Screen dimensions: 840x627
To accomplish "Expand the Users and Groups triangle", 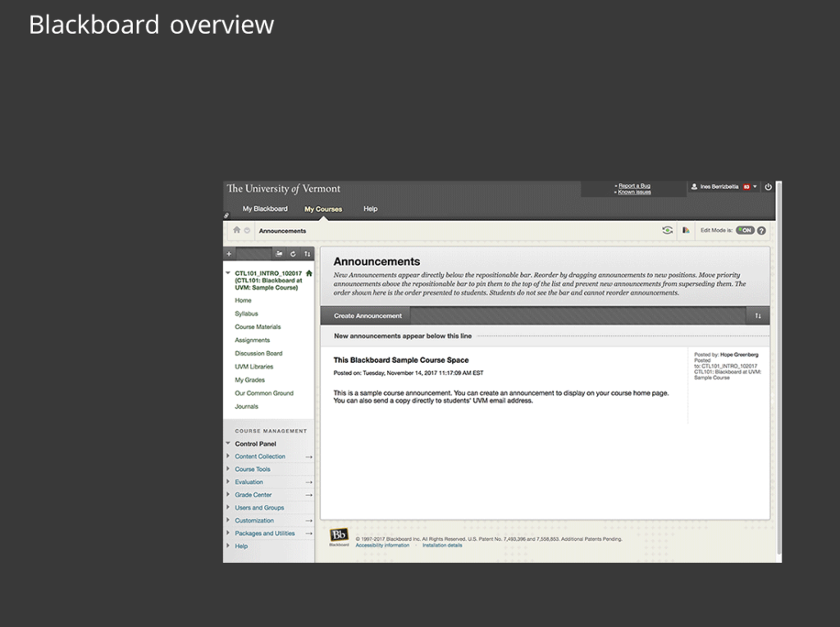I will (228, 507).
